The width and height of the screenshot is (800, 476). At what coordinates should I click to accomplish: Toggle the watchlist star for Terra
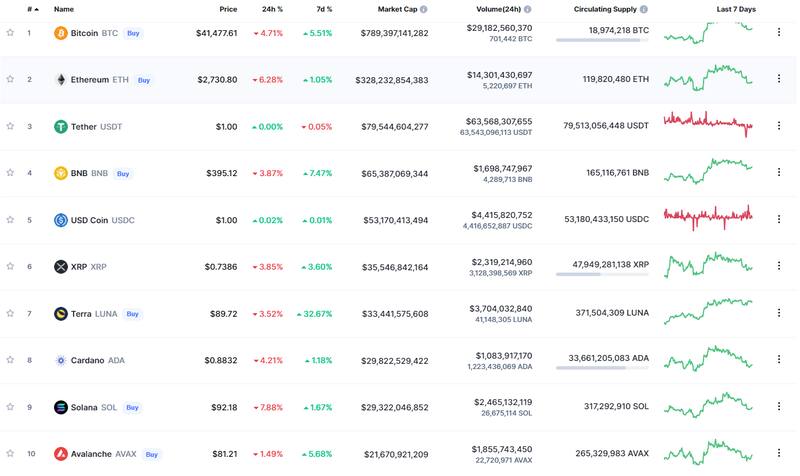click(10, 314)
